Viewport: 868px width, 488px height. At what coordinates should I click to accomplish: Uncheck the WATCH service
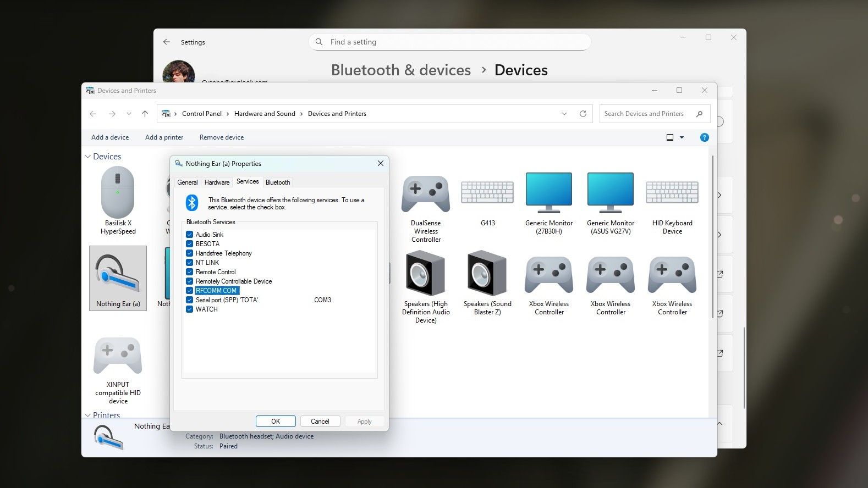pos(189,309)
